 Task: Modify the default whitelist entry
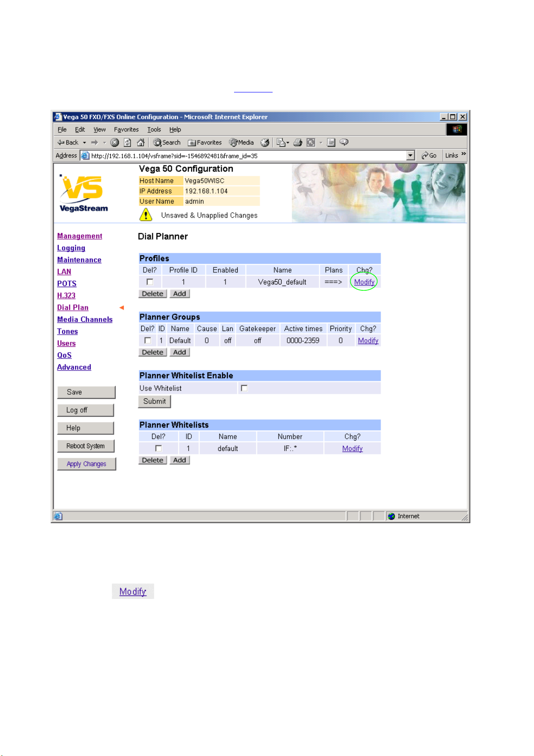pos(352,448)
